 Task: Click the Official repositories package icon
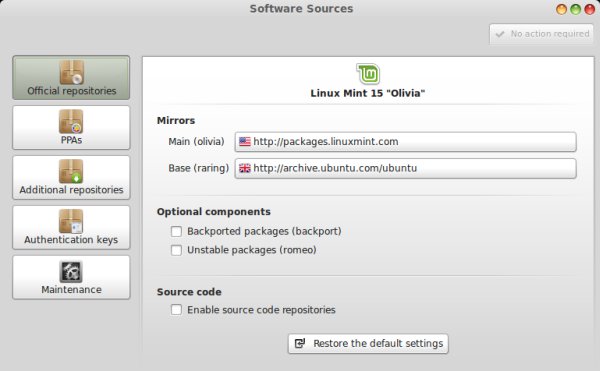tap(72, 72)
